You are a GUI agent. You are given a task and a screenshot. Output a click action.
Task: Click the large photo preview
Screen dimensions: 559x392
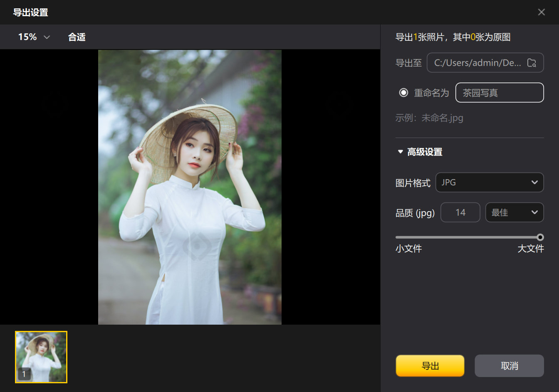[190, 187]
